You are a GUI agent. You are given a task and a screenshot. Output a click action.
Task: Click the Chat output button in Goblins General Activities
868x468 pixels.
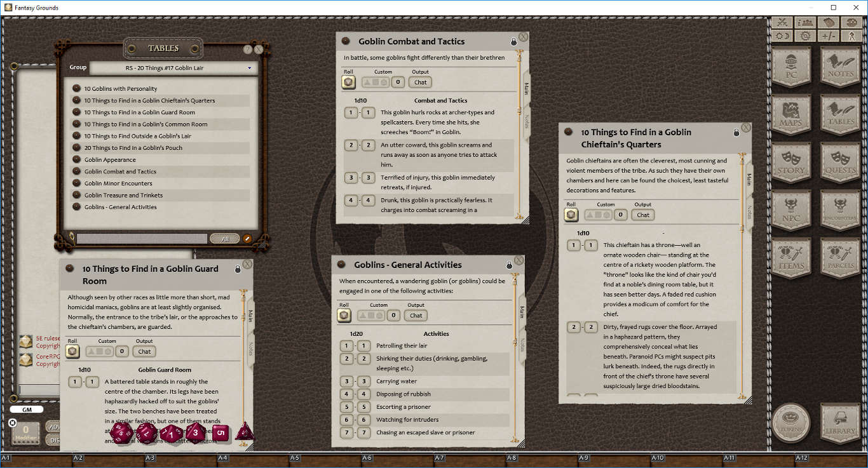point(415,316)
